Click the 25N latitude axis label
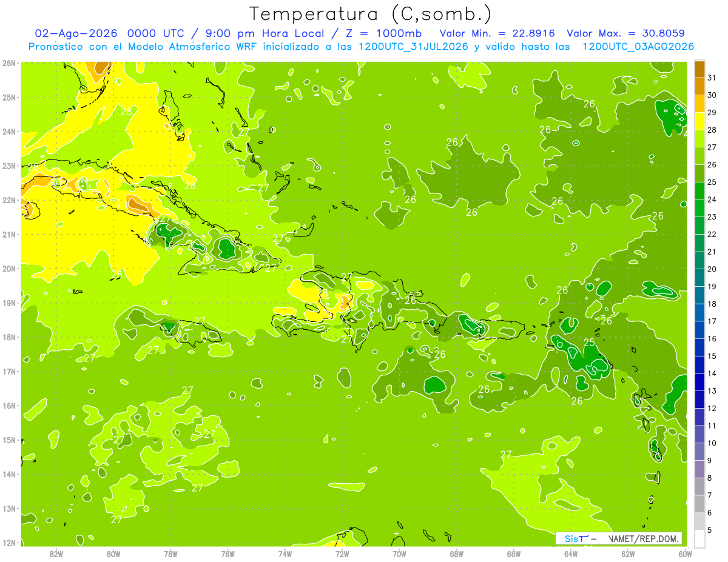 (x=9, y=97)
